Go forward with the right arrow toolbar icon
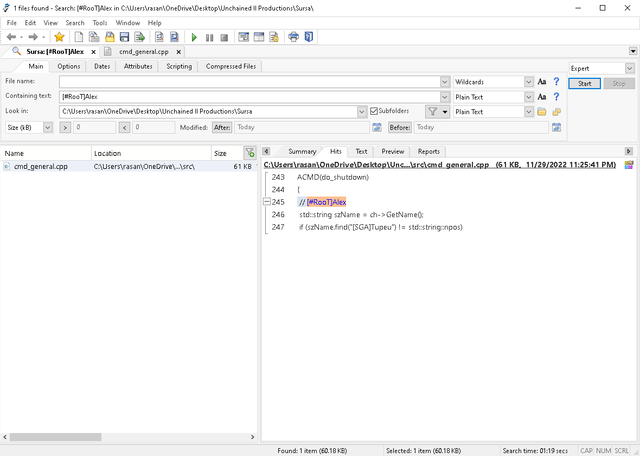This screenshot has height=456, width=640. (x=33, y=37)
